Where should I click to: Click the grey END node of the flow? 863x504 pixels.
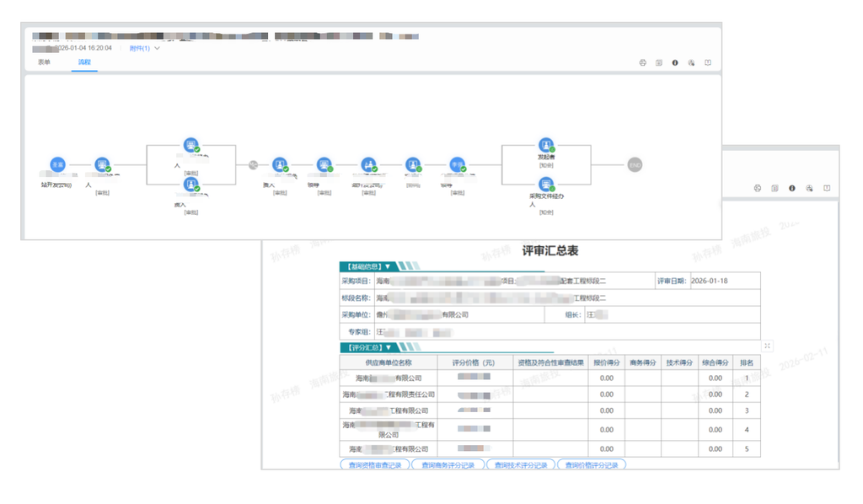[x=635, y=165]
